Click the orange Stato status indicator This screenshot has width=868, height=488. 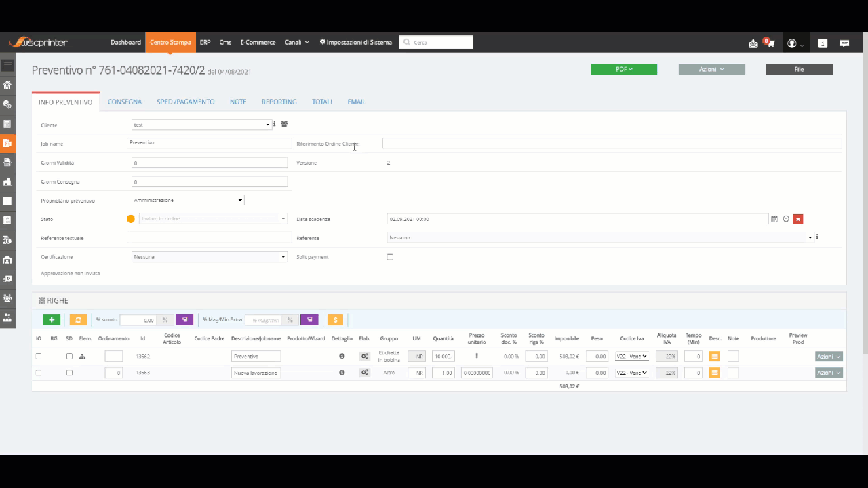131,219
